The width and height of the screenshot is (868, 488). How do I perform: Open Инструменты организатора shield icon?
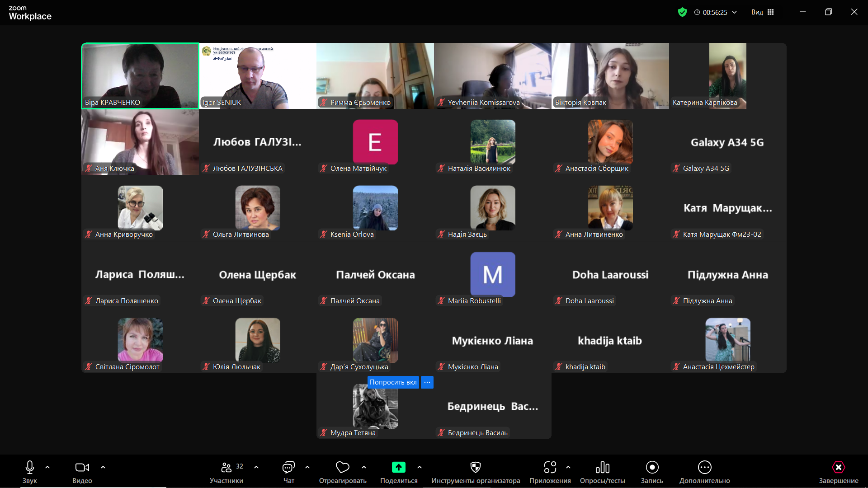coord(476,467)
